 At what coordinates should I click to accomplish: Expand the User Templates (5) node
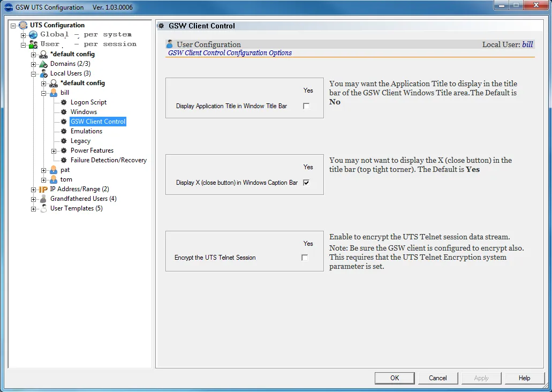pos(33,209)
